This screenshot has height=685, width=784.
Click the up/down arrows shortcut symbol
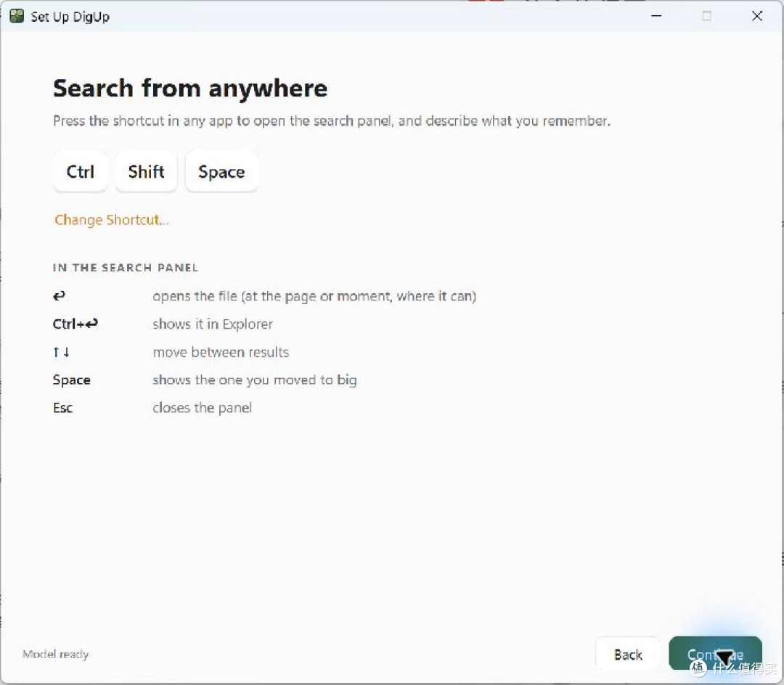(x=61, y=352)
